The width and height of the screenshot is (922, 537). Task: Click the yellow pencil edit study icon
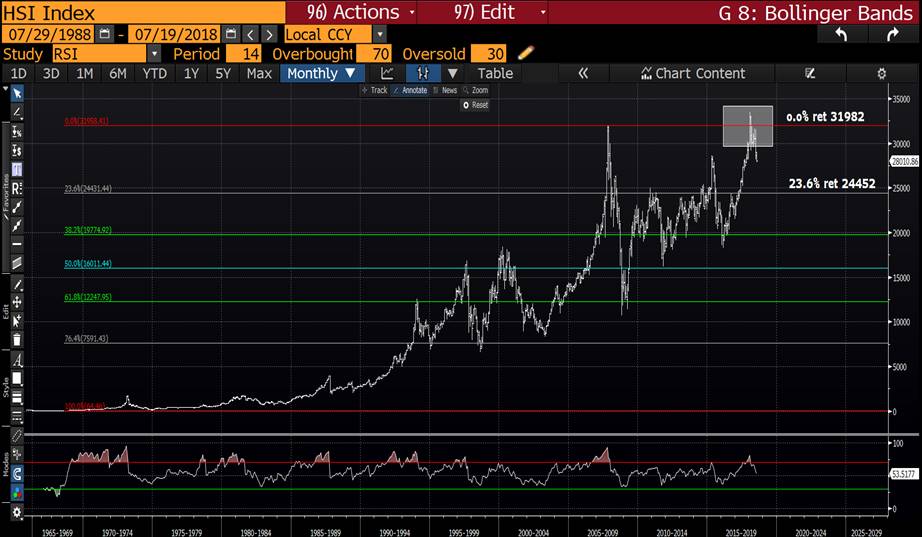coord(526,54)
